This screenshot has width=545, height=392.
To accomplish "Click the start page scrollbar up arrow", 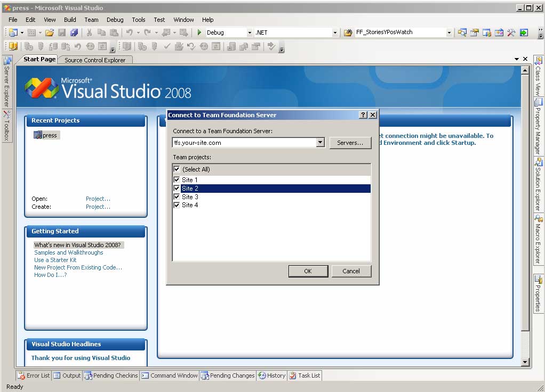I will (525, 71).
